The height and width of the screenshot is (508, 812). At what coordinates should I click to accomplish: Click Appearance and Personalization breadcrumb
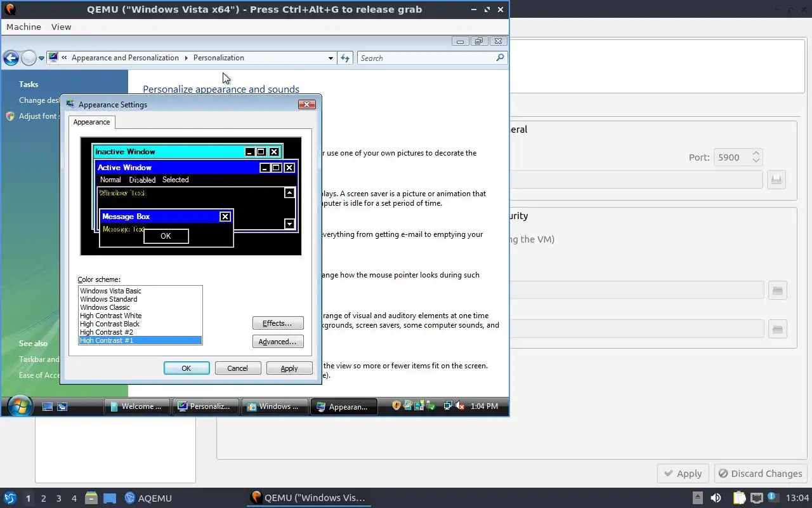coord(125,58)
